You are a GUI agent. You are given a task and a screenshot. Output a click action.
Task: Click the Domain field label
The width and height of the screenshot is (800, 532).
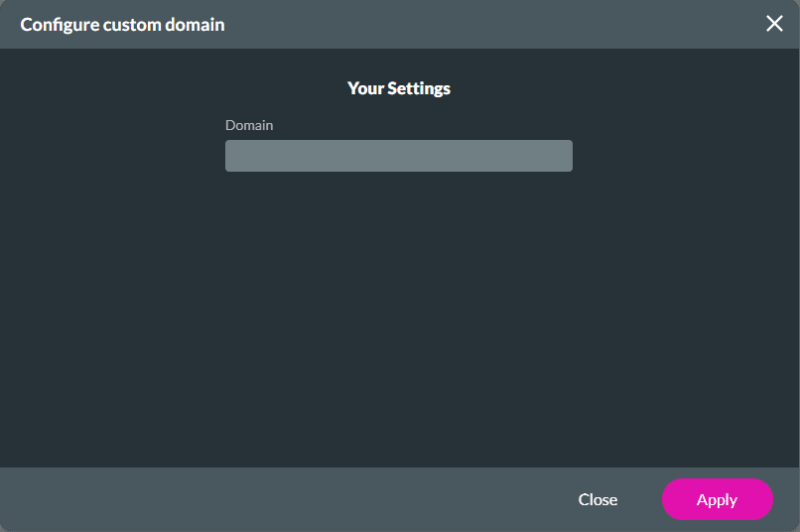(249, 125)
